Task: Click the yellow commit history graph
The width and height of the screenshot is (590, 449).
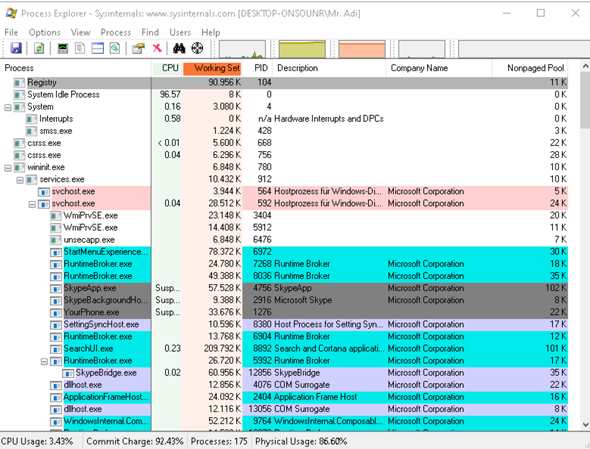Action: pyautogui.click(x=302, y=49)
